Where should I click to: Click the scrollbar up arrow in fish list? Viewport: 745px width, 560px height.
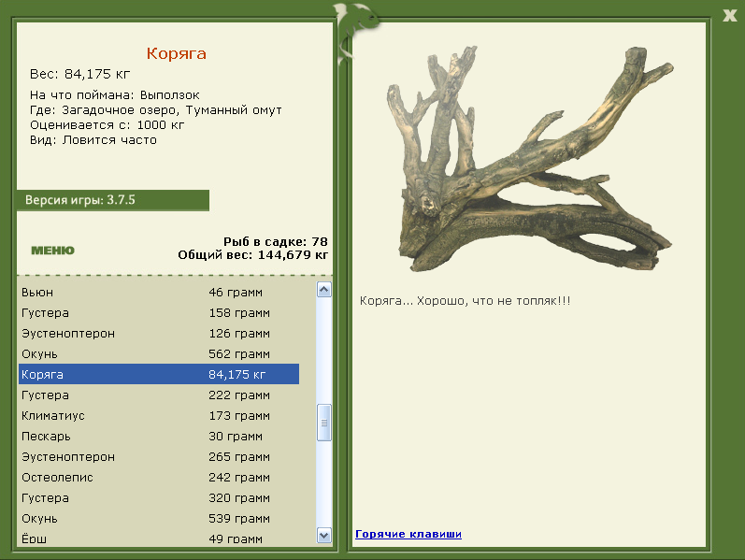coord(324,290)
